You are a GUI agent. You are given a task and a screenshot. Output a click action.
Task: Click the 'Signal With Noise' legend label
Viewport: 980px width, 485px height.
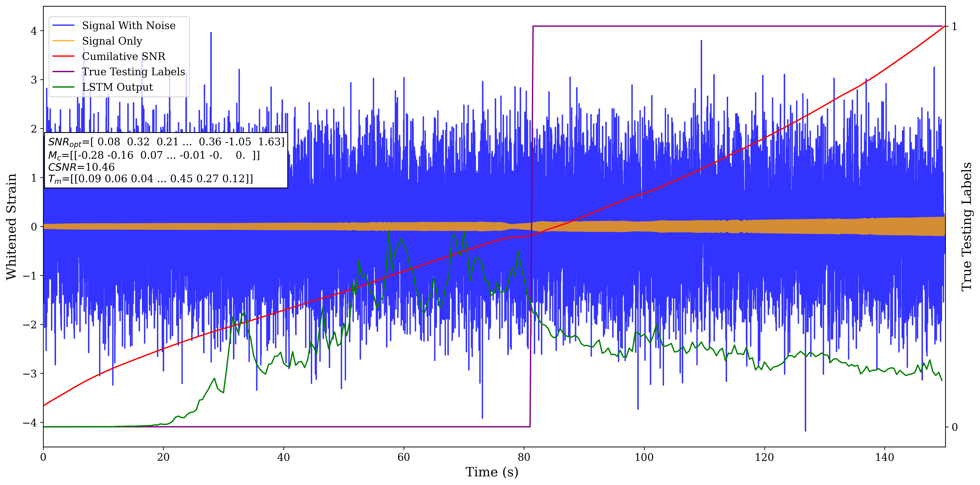(129, 26)
